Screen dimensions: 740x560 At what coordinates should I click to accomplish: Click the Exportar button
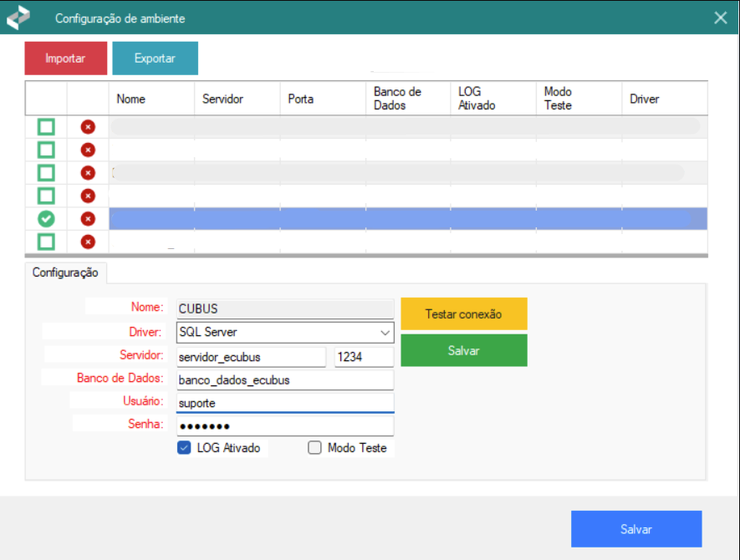pyautogui.click(x=155, y=59)
